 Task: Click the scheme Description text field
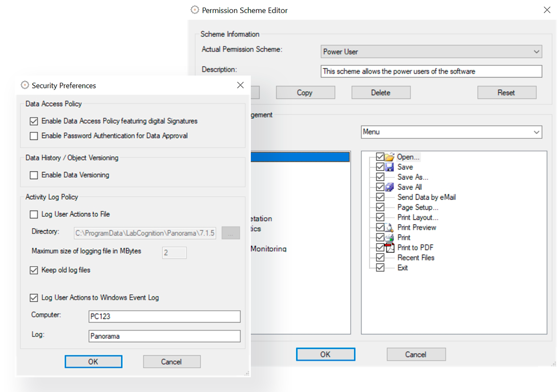pyautogui.click(x=431, y=72)
